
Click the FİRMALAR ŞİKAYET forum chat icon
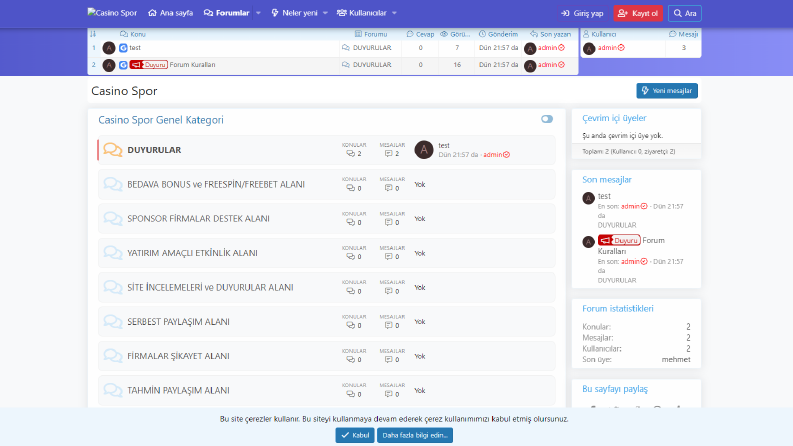point(113,356)
